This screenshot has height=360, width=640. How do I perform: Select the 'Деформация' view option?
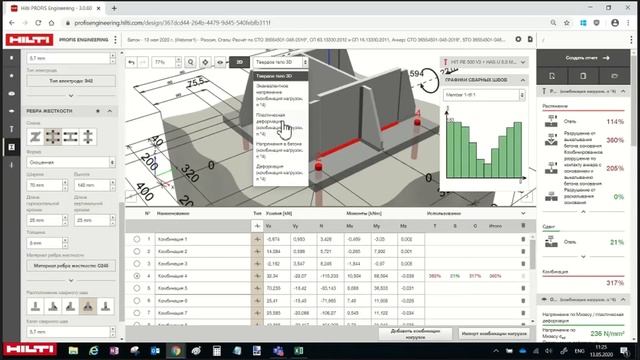tap(280, 173)
